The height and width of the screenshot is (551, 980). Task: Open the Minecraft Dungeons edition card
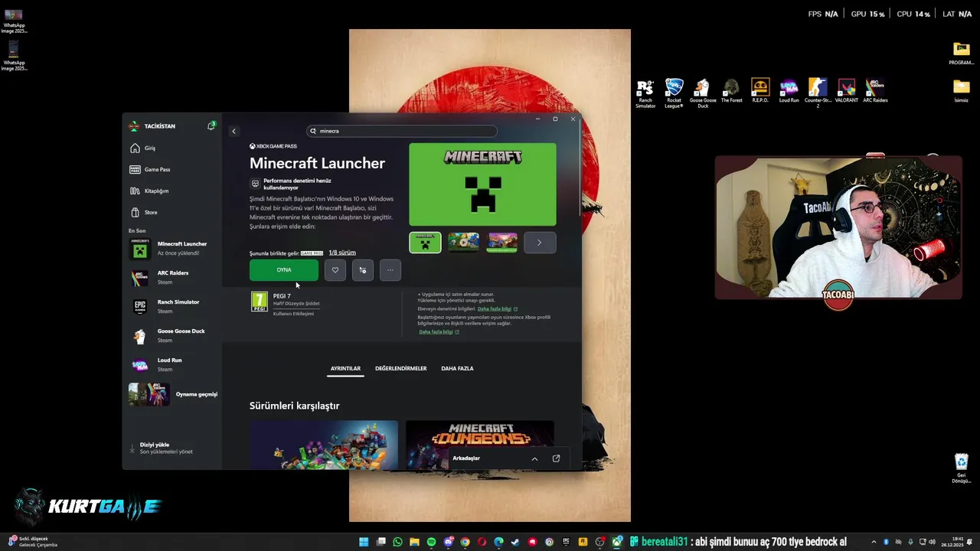(480, 445)
